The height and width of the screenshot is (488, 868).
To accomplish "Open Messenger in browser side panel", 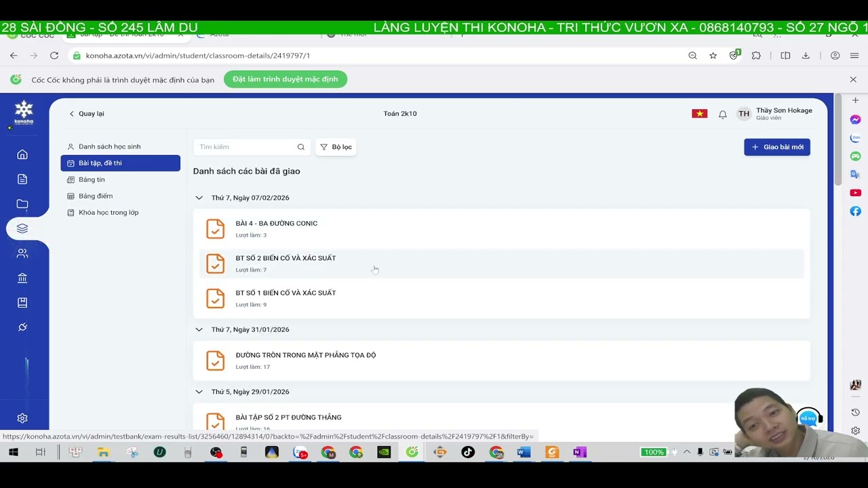I will (x=856, y=120).
